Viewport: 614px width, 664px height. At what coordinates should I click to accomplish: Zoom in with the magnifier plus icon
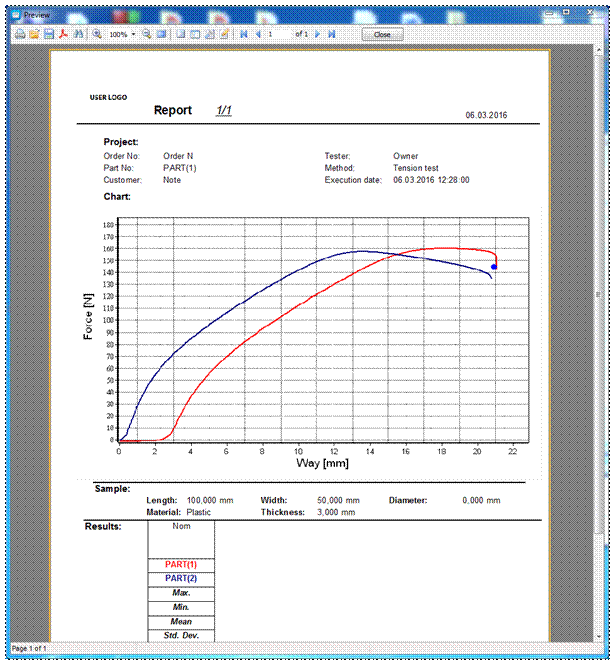[x=97, y=34]
